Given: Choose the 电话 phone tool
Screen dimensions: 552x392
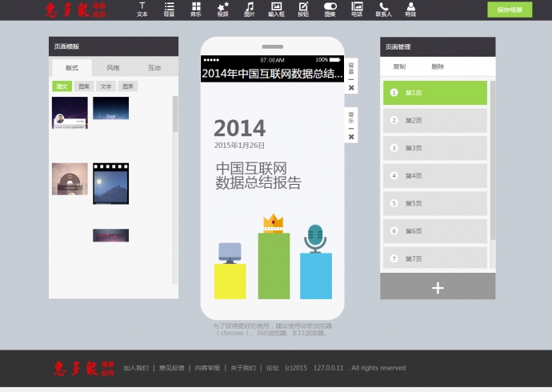Looking at the screenshot, I should click(x=357, y=9).
